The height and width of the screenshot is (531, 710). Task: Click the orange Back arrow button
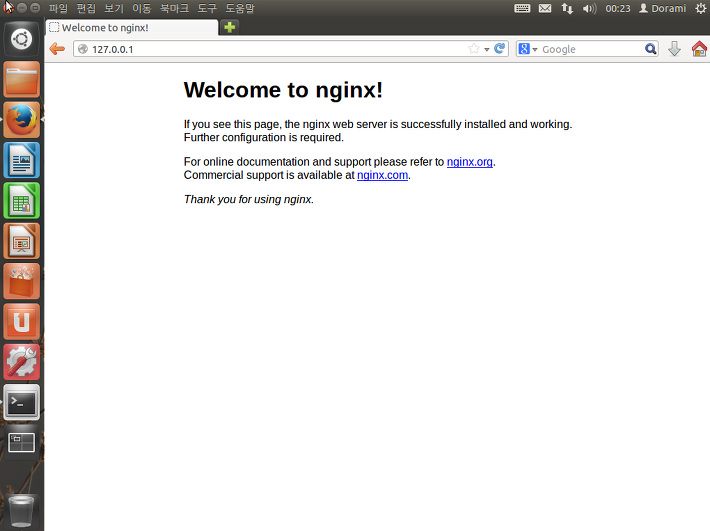(x=57, y=49)
